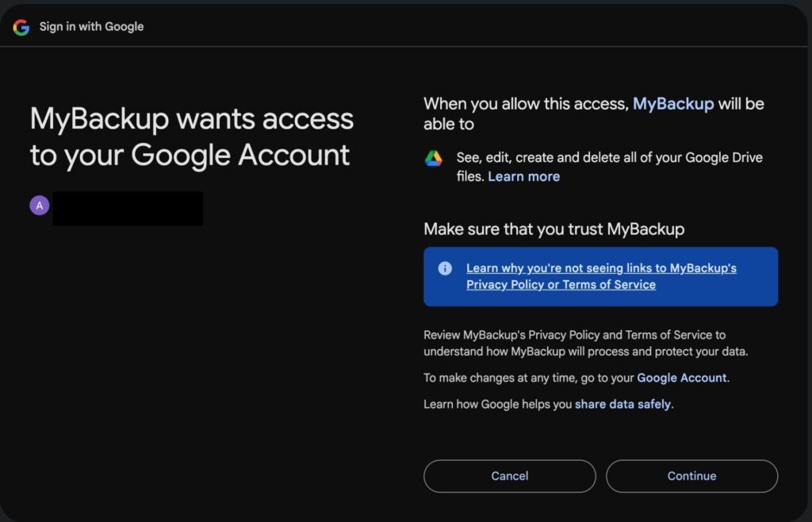Click the "Sign in with Google" header text

pyautogui.click(x=92, y=27)
